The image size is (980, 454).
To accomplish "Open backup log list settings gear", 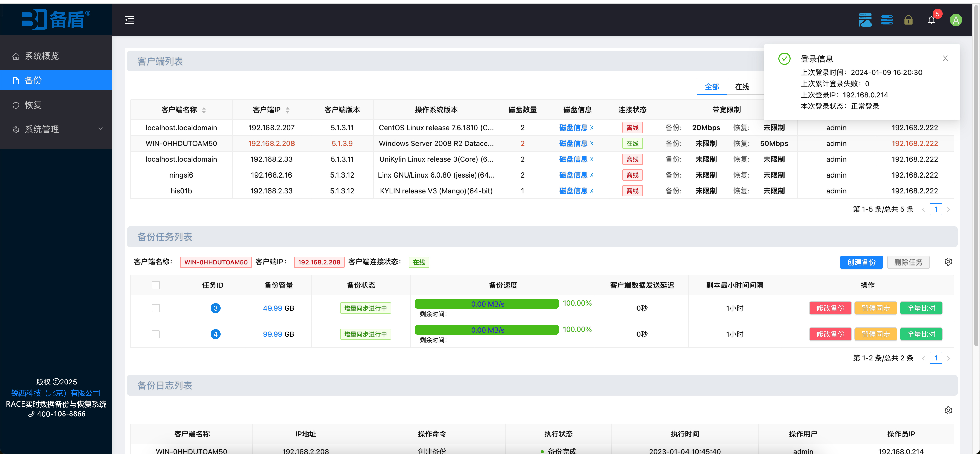I will coord(948,410).
